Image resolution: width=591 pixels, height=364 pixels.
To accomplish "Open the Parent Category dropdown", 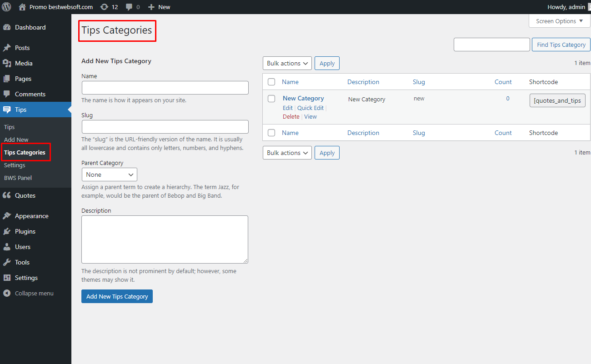I will point(110,175).
